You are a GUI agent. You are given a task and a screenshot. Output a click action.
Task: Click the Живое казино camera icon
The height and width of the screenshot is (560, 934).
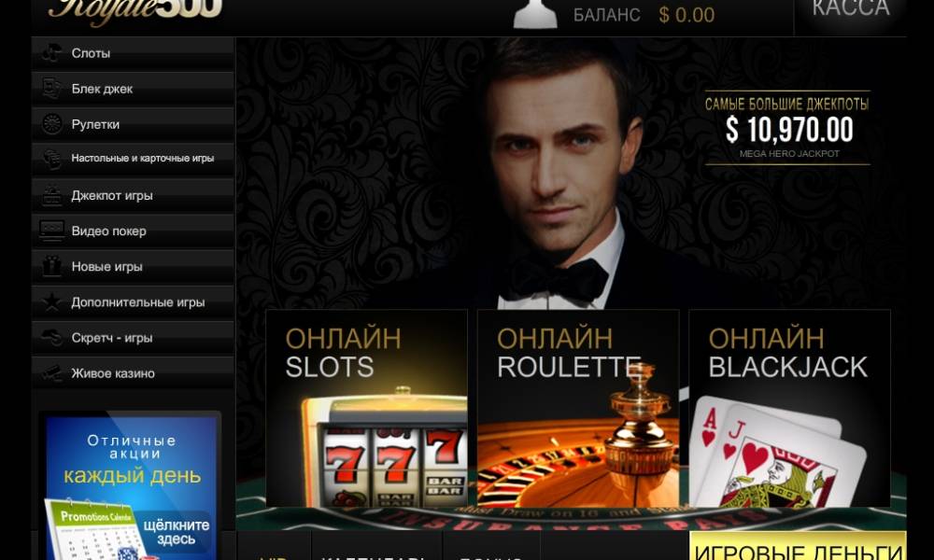click(x=51, y=373)
